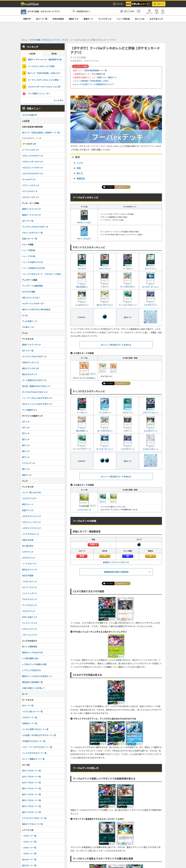
Task: Jump to ▼ゲッコウガ入り deck anchor
Action: (x=84, y=239)
